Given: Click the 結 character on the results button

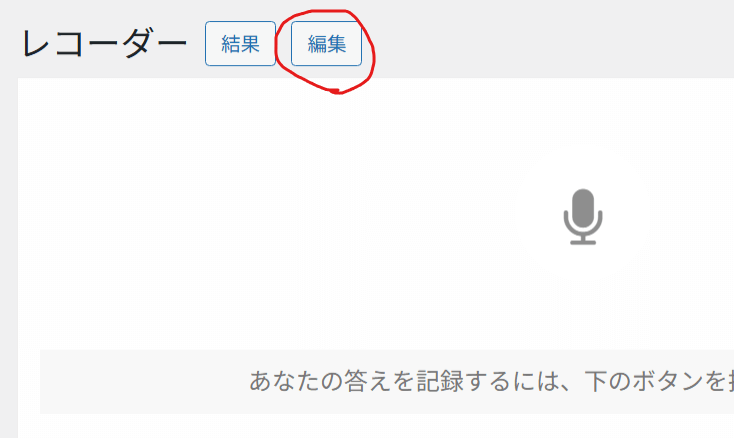Looking at the screenshot, I should pos(231,44).
